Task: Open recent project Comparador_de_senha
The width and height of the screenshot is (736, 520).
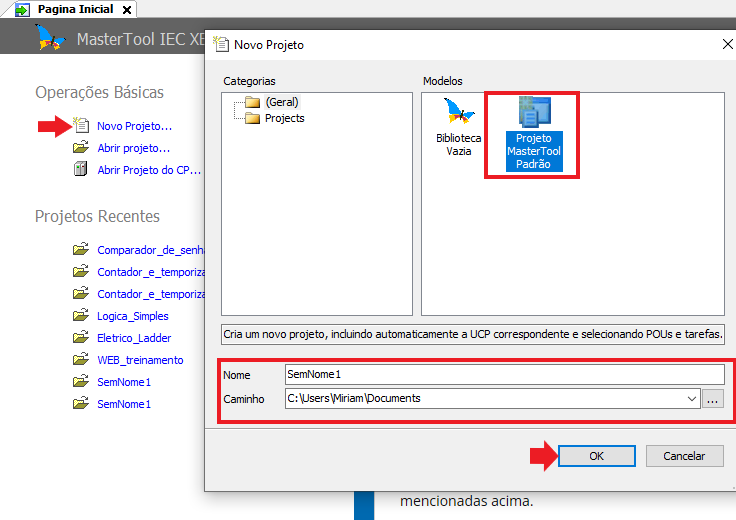Action: (150, 250)
